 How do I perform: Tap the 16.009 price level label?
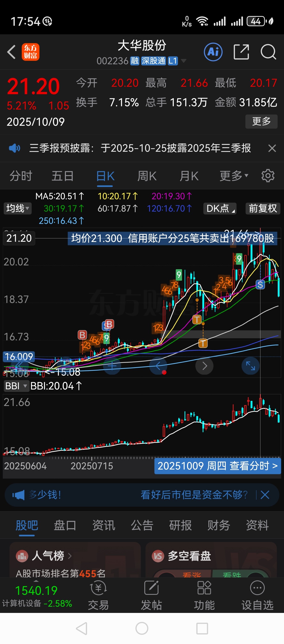coord(19,357)
